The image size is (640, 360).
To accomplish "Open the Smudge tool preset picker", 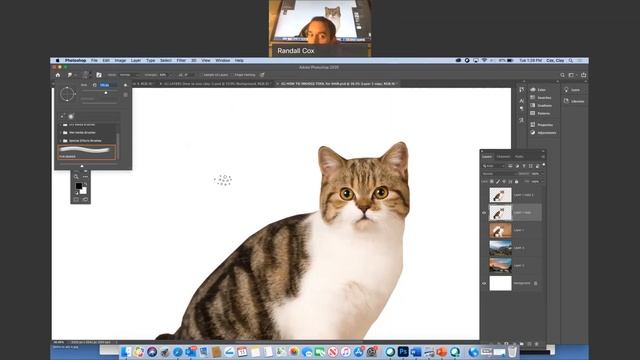I will 71,75.
